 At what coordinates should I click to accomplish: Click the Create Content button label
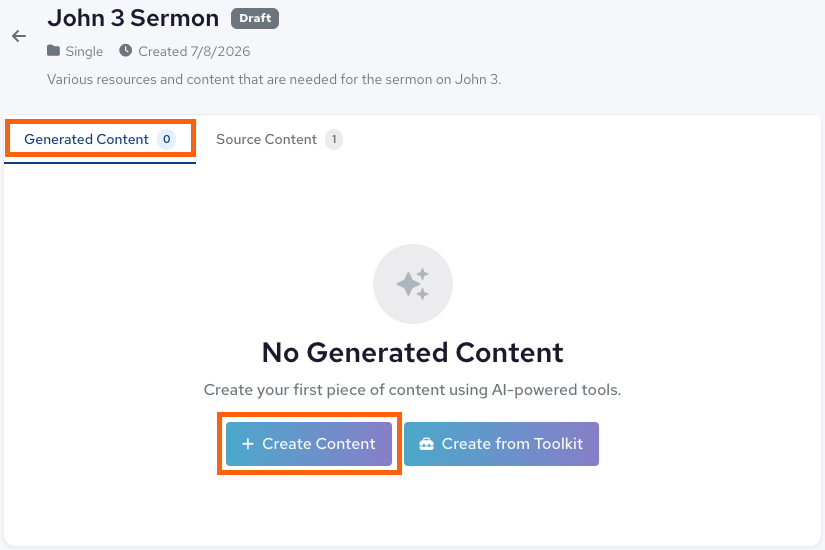click(x=319, y=444)
